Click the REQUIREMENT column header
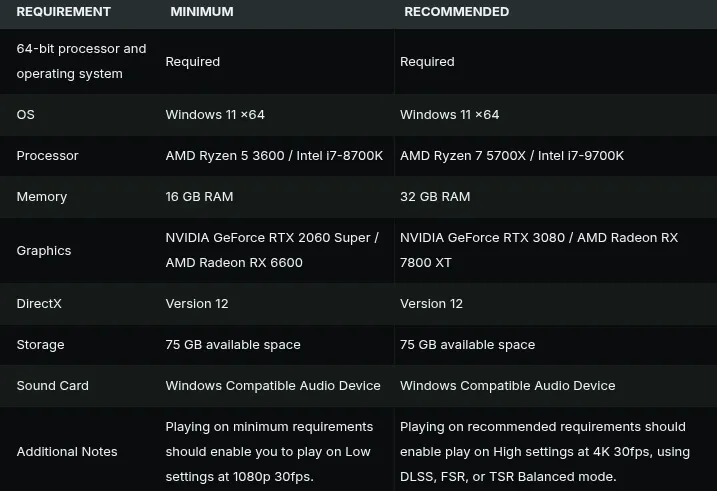 coord(64,12)
